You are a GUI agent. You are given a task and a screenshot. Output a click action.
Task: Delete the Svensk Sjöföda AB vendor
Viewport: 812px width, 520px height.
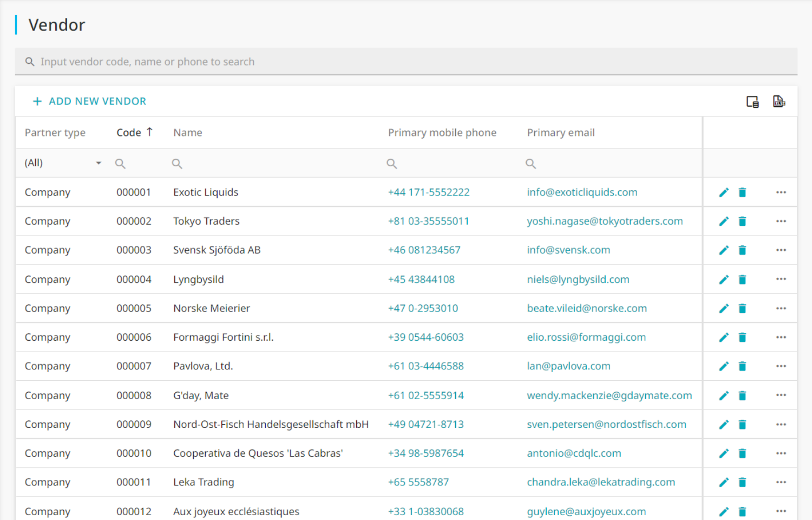point(743,250)
